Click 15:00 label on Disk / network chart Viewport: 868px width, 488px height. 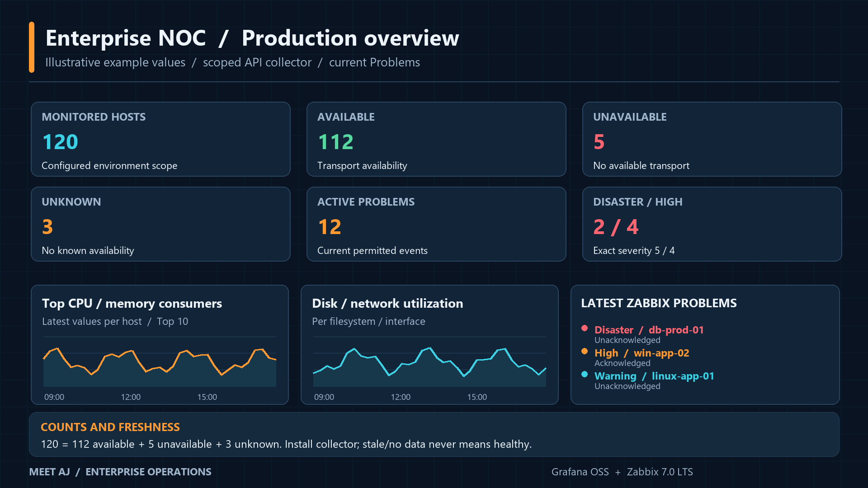(x=477, y=397)
